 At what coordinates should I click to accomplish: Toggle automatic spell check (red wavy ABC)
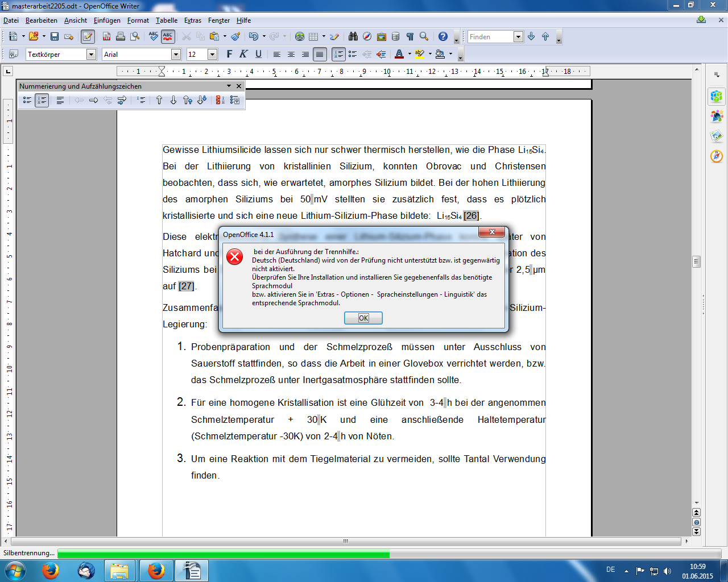point(168,36)
